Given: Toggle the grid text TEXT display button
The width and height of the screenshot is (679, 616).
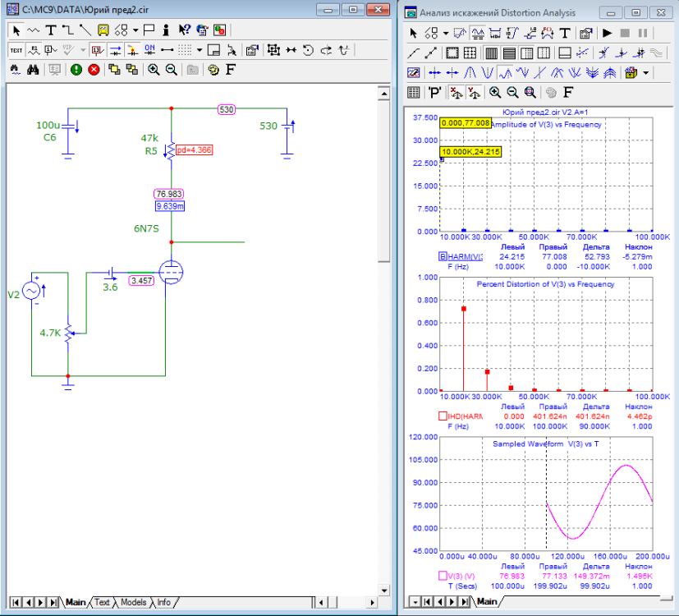Looking at the screenshot, I should tap(16, 50).
